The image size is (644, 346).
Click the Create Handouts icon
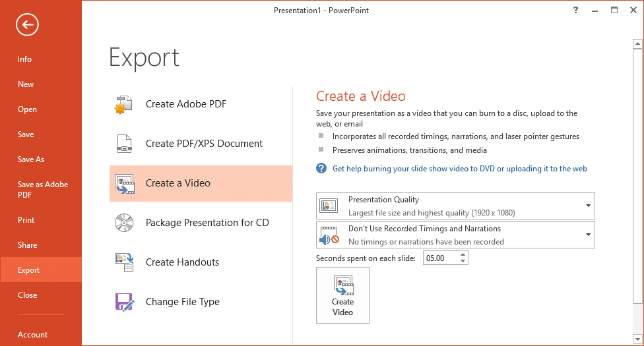(x=124, y=262)
